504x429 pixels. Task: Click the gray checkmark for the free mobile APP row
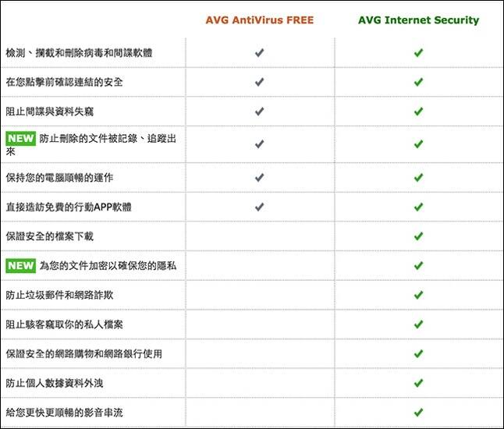pyautogui.click(x=259, y=207)
